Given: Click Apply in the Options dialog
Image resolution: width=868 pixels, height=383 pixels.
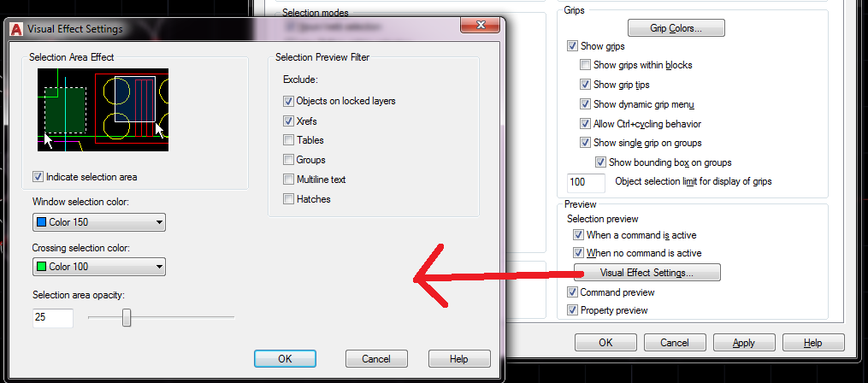Looking at the screenshot, I should pos(743,343).
